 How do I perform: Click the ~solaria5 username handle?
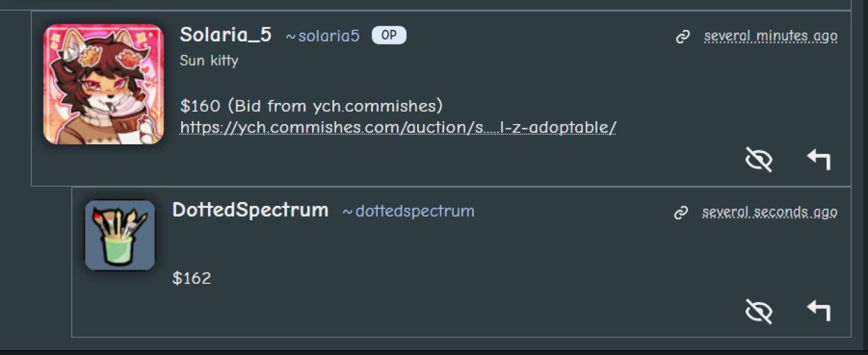(x=322, y=36)
